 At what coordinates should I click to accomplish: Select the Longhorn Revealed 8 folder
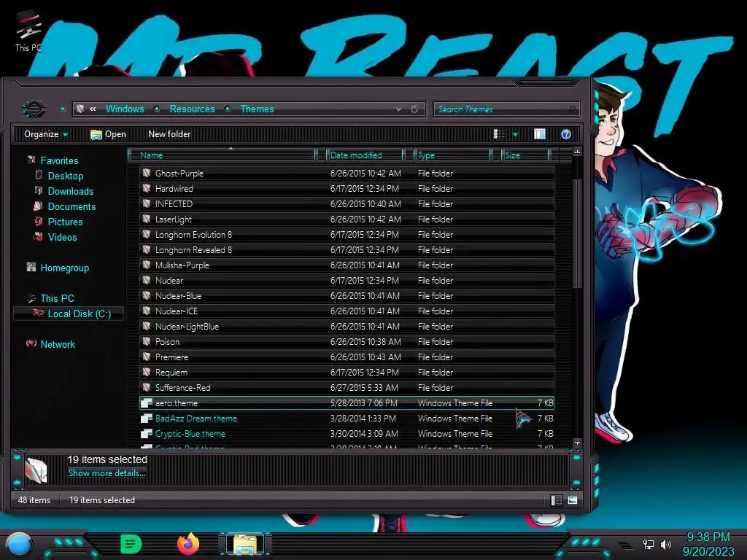[347, 250]
